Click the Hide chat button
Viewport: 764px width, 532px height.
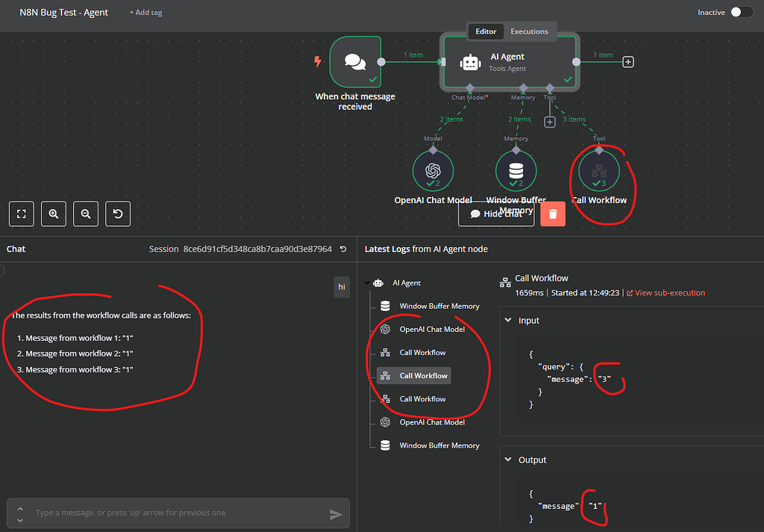coord(496,213)
